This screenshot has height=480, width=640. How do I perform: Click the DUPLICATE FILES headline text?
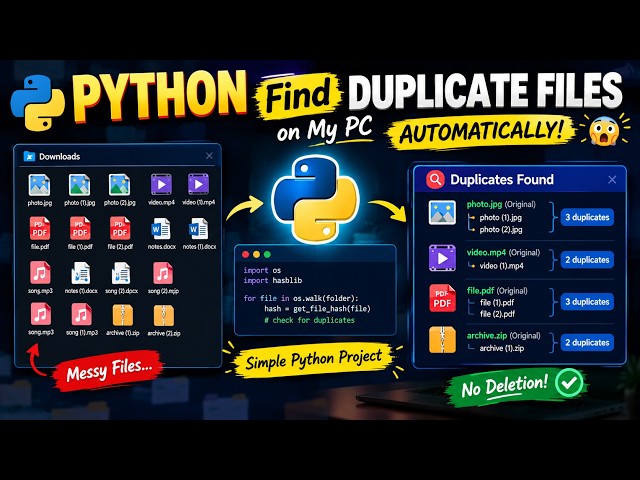pos(485,91)
